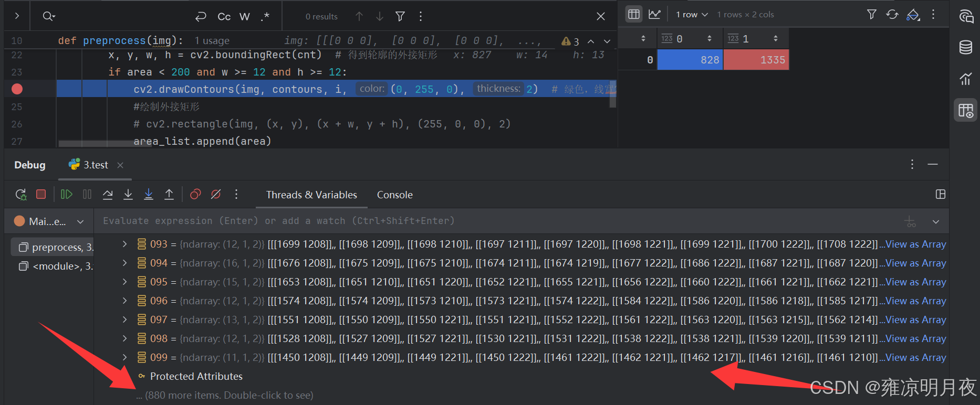
Task: Click the inspection warnings indicator 3
Action: (570, 41)
